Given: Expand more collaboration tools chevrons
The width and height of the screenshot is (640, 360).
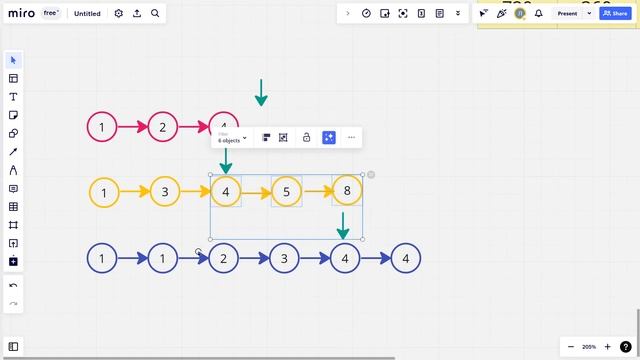Looking at the screenshot, I should tap(458, 13).
